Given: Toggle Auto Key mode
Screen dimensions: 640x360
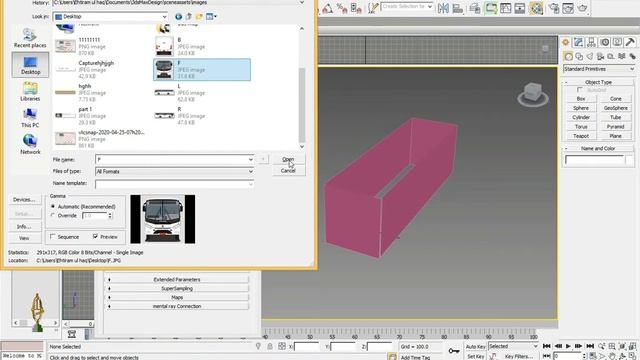Looking at the screenshot, I should click(x=476, y=347).
